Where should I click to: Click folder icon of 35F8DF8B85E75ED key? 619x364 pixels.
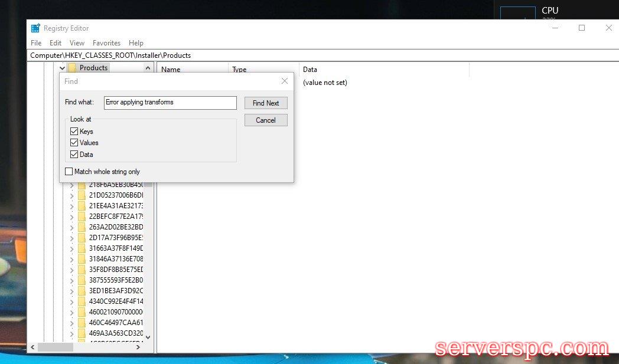coord(82,270)
